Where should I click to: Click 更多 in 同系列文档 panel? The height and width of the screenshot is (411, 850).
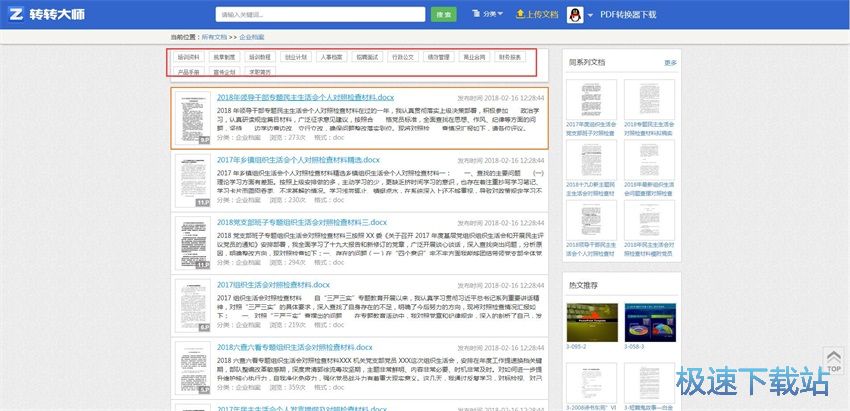(671, 63)
